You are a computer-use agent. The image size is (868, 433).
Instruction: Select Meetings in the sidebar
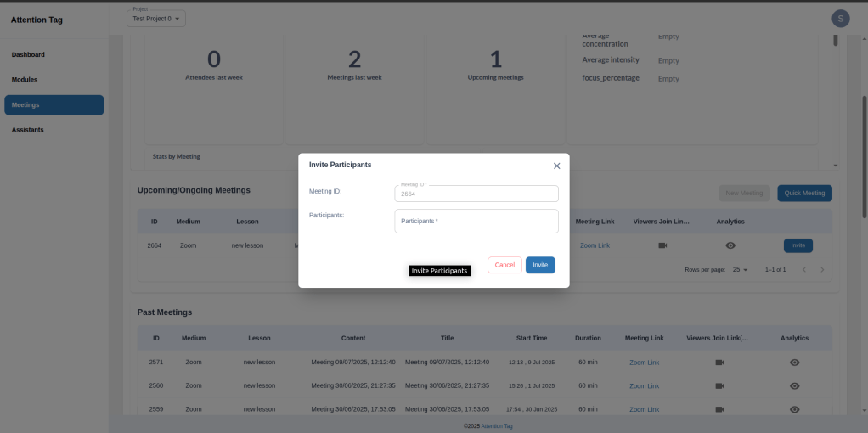(x=54, y=104)
